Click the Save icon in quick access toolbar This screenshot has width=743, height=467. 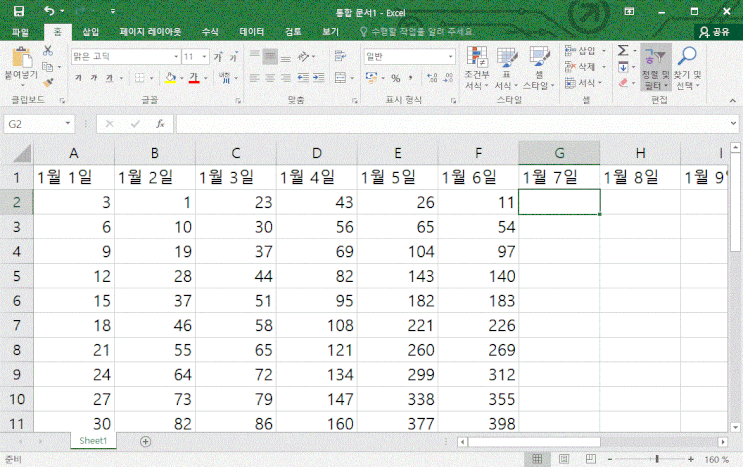click(x=18, y=11)
